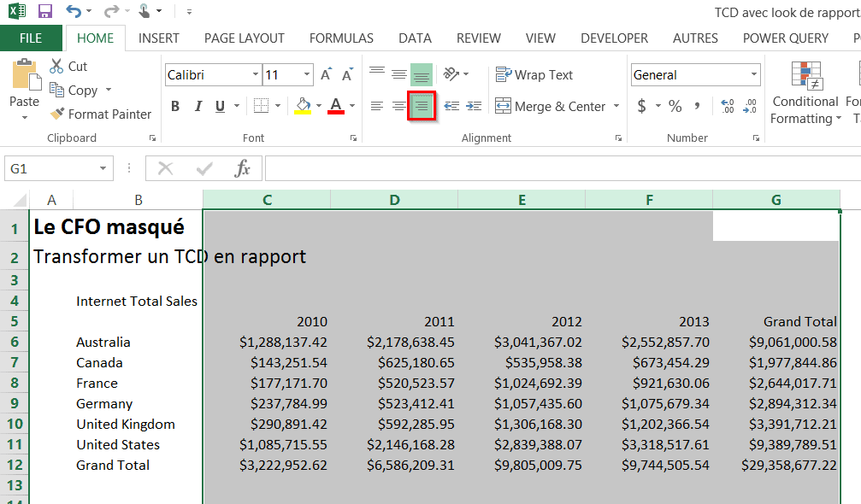Image resolution: width=861 pixels, height=504 pixels.
Task: Open the green FILE button
Action: 31,38
